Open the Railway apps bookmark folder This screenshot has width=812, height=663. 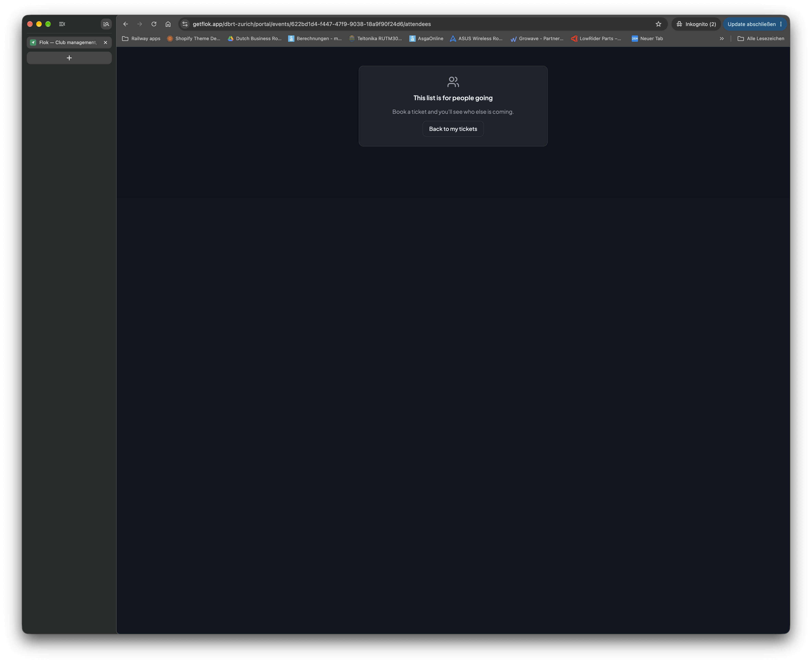click(x=141, y=39)
